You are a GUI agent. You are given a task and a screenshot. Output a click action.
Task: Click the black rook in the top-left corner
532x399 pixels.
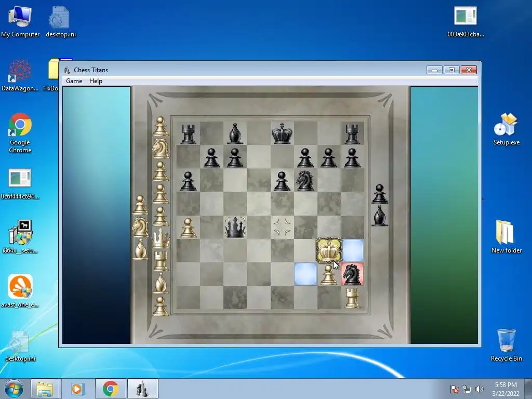pos(188,134)
